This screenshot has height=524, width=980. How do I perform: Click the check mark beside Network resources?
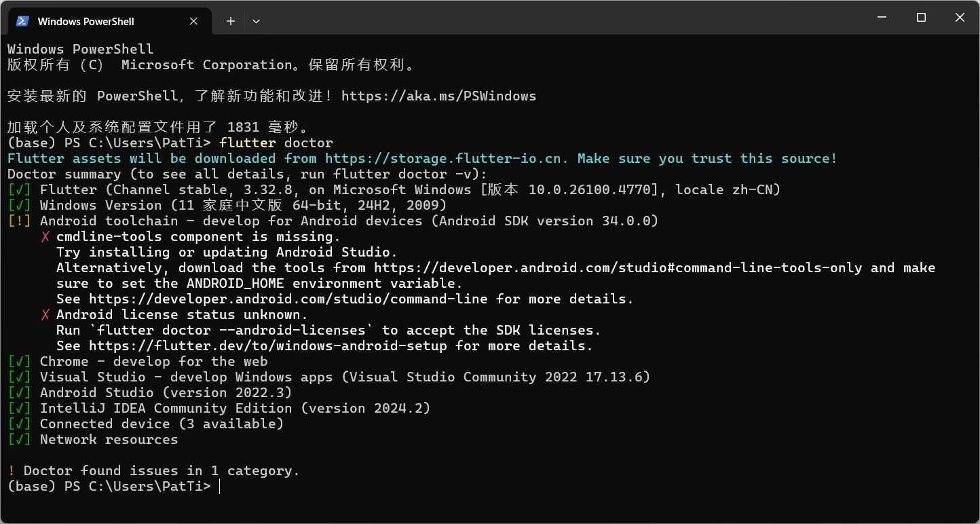point(19,440)
